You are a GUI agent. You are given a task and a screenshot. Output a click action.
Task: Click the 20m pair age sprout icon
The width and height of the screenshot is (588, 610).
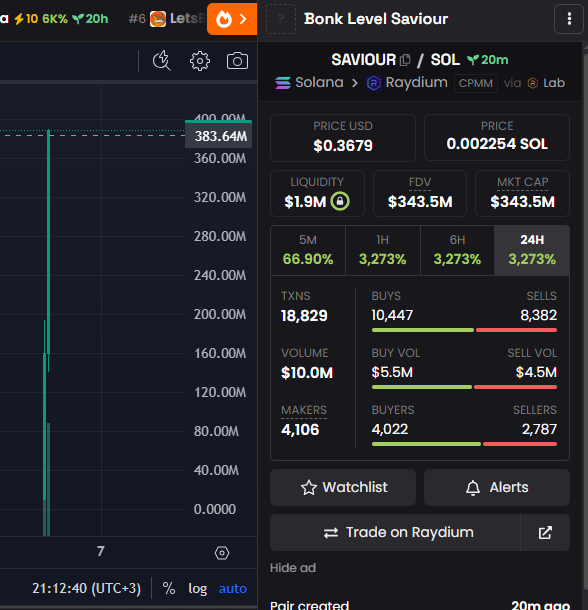coord(473,60)
